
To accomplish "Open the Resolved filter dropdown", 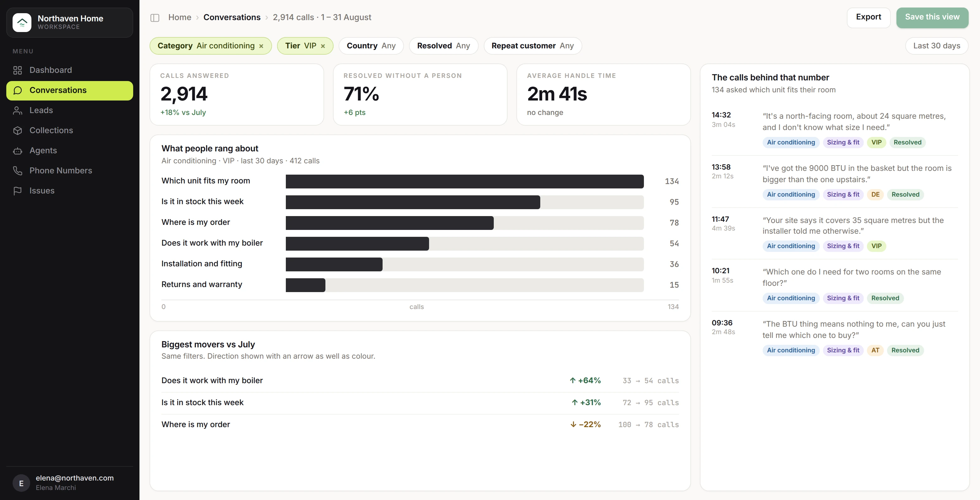I will [x=444, y=46].
